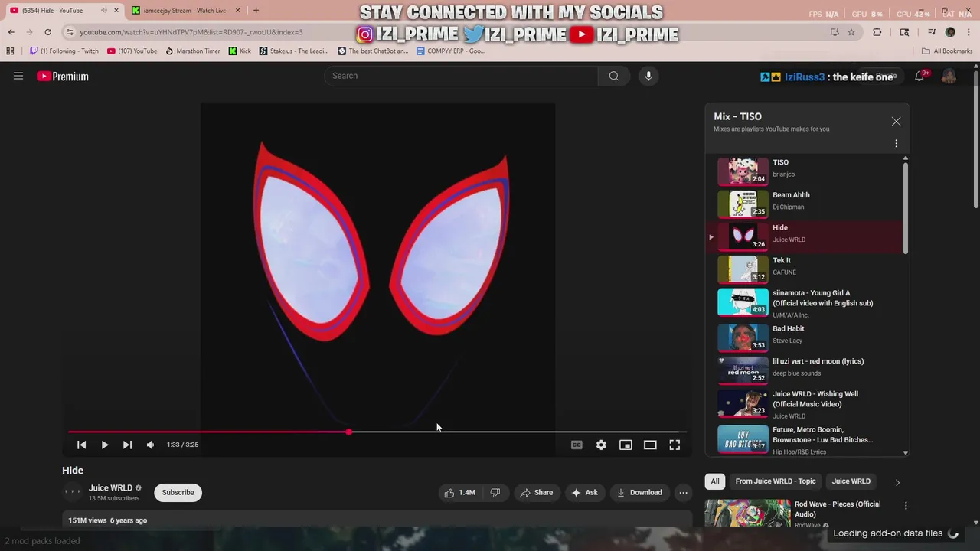Image resolution: width=980 pixels, height=551 pixels.
Task: Toggle closed captions in player
Action: (577, 445)
